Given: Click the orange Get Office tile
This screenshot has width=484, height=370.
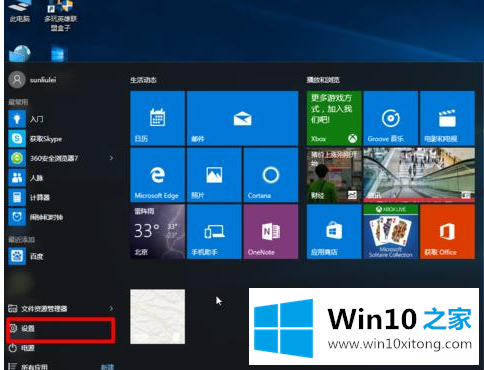Looking at the screenshot, I should [x=447, y=232].
